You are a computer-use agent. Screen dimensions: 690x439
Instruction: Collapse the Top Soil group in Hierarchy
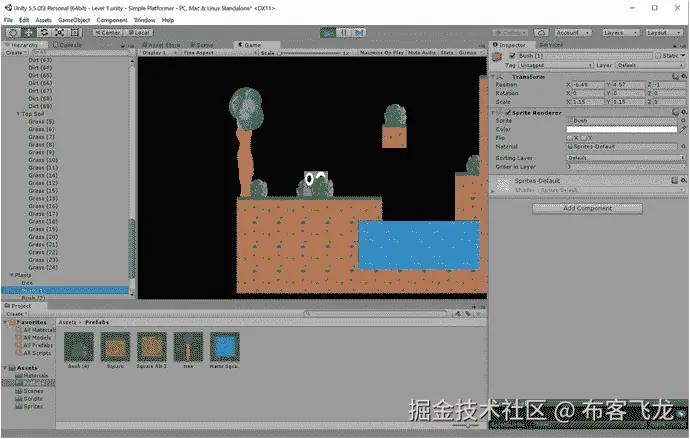pyautogui.click(x=18, y=114)
